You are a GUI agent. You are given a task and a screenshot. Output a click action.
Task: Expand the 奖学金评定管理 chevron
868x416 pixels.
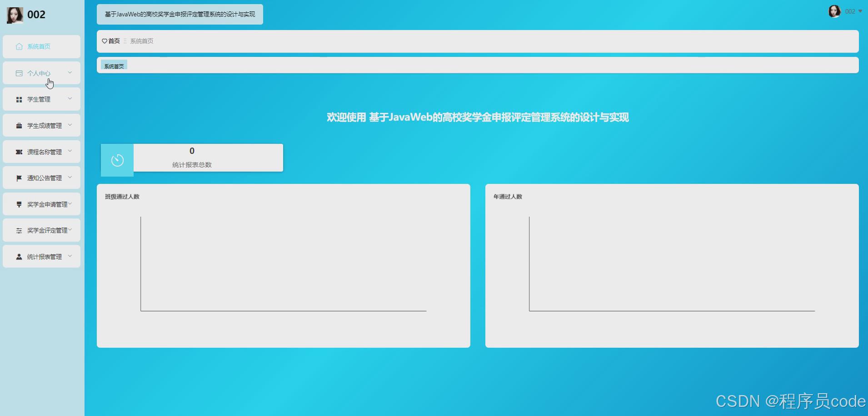point(70,230)
